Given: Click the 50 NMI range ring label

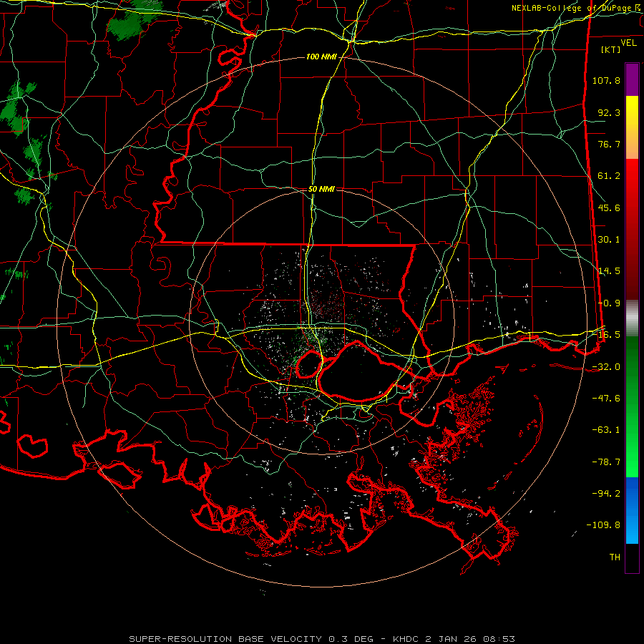Looking at the screenshot, I should pos(321,189).
